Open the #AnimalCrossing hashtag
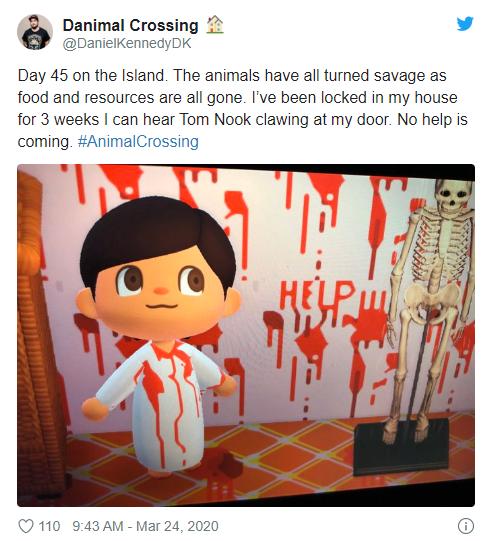This screenshot has height=541, width=492. pyautogui.click(x=138, y=141)
